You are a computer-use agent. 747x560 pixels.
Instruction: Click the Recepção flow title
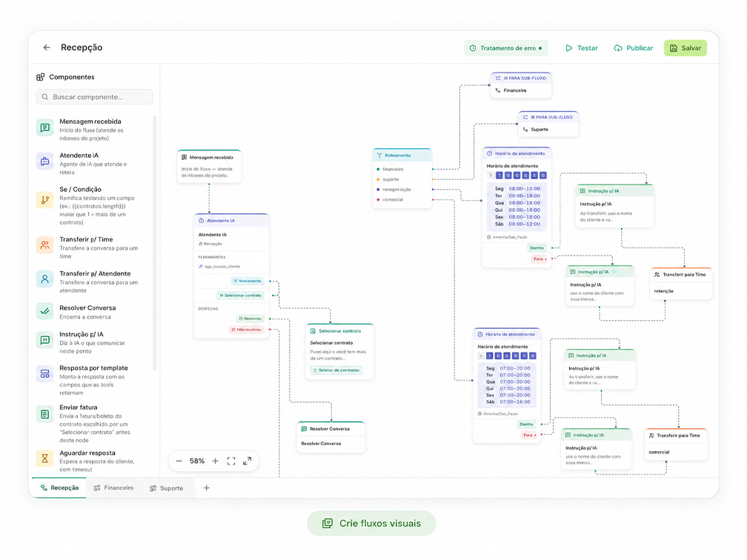pos(82,47)
